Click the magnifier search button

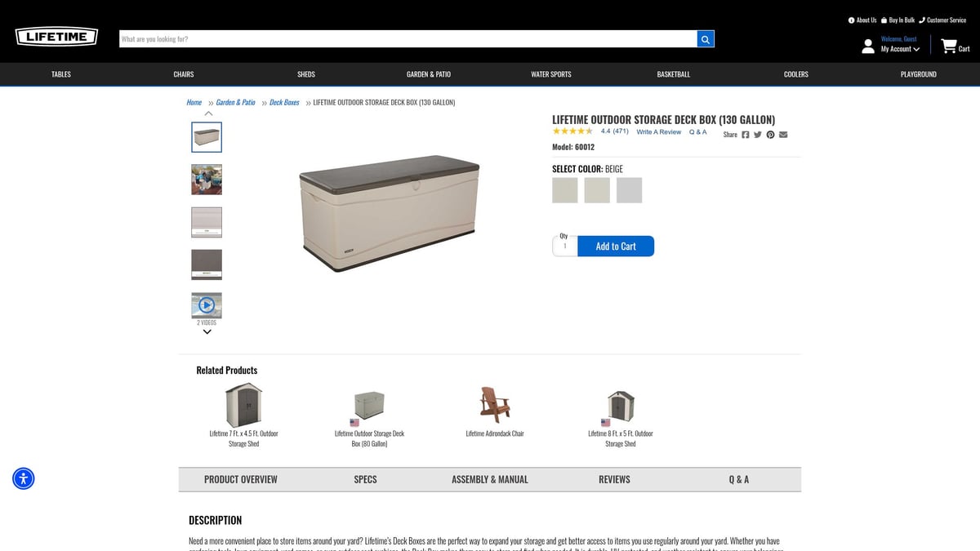coord(706,38)
